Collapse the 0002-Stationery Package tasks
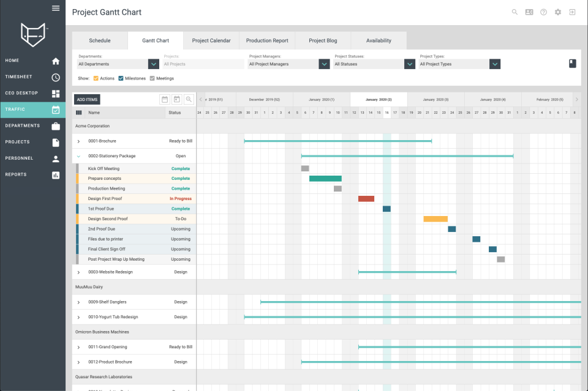Screen dimensions: 588x391 [x=78, y=155]
